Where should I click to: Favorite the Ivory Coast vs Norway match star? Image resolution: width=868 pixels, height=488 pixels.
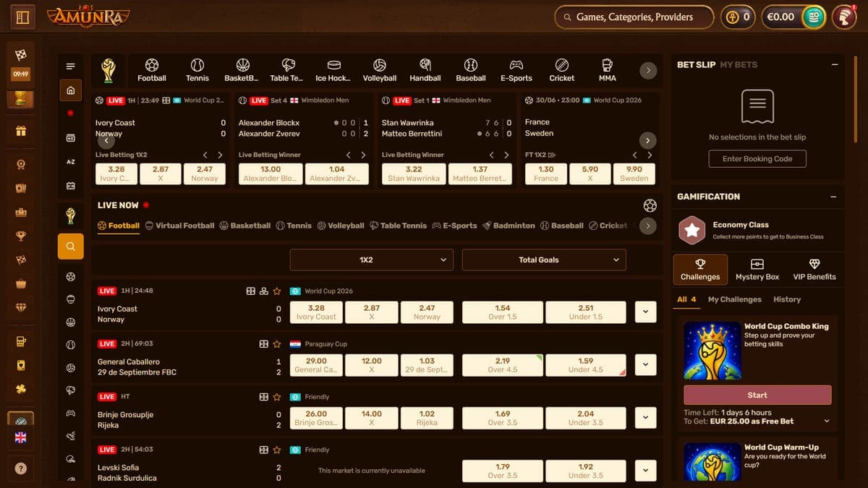tap(276, 291)
